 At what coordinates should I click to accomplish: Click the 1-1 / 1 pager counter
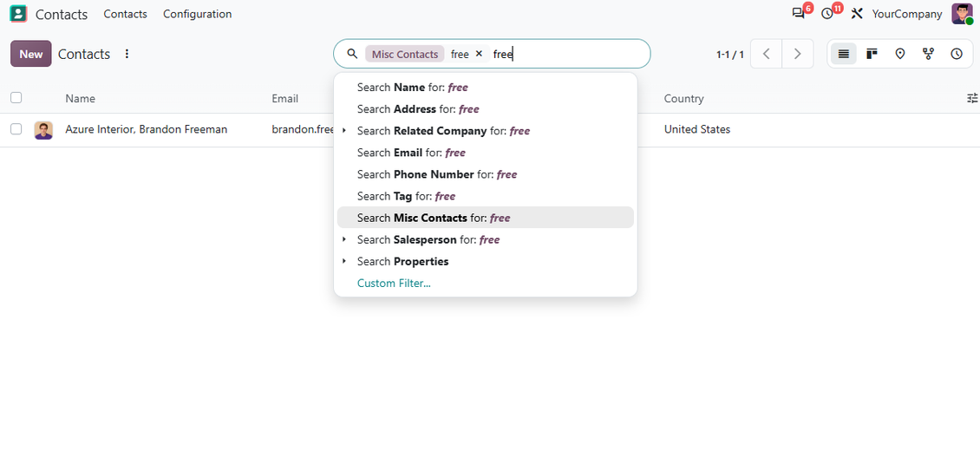730,55
